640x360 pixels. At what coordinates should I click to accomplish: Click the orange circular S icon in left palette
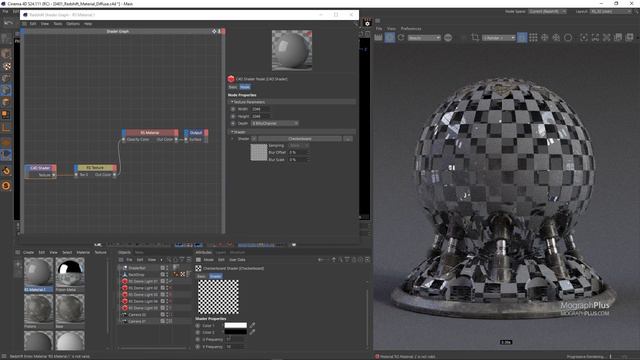point(6,186)
